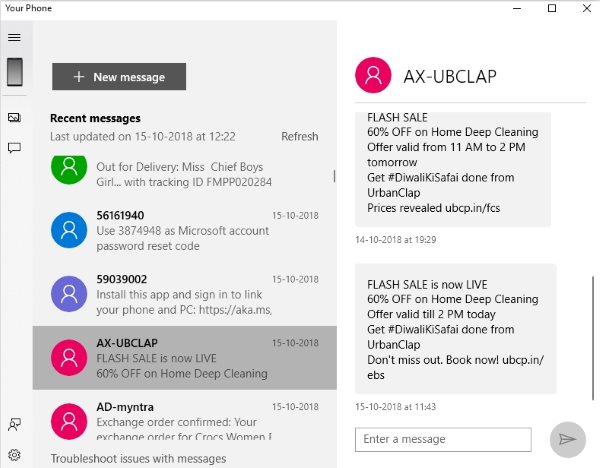
Task: Click the Last updated on 15-10-2018 text
Action: coord(143,137)
